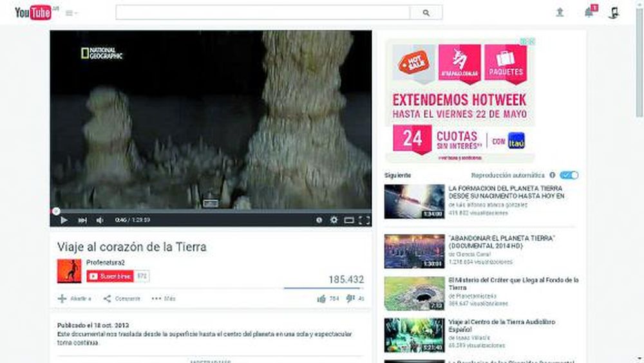Screen dimensions: 644x363
Task: Switch player to theater mode
Action: 349,220
